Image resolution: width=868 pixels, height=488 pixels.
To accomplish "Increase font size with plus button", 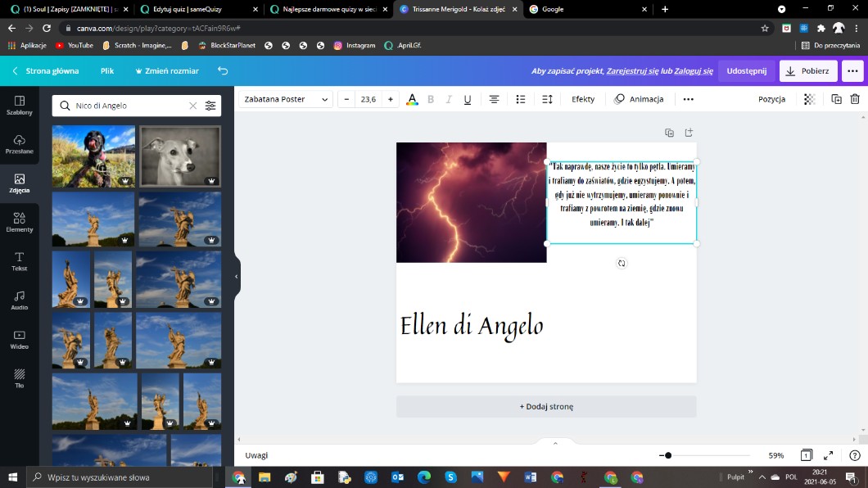I will 391,99.
